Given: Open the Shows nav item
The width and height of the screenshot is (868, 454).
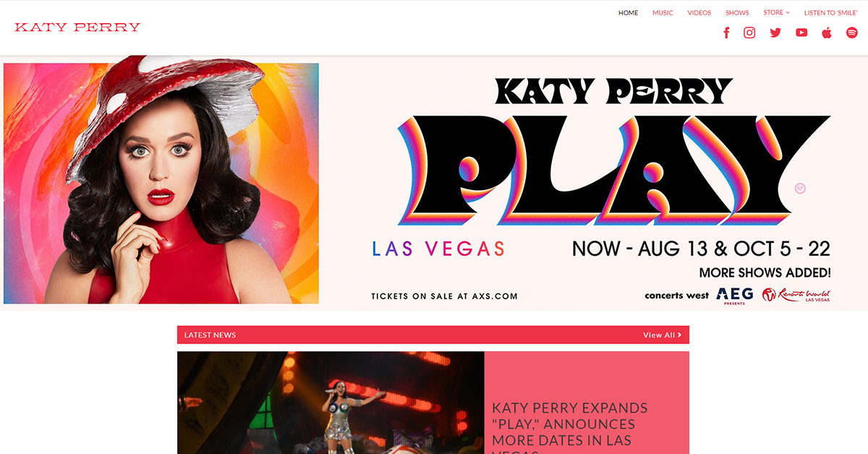Looking at the screenshot, I should 737,13.
